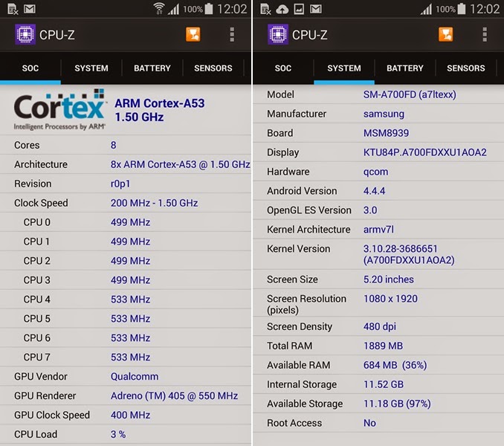
Task: Tap Kernel Version value '3.10.28-3686651'
Action: point(400,249)
